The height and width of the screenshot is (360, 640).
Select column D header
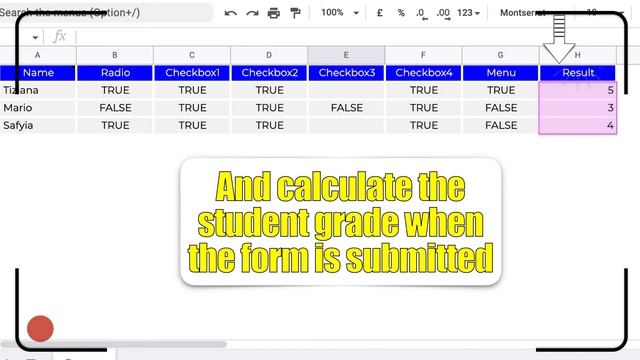click(x=269, y=55)
